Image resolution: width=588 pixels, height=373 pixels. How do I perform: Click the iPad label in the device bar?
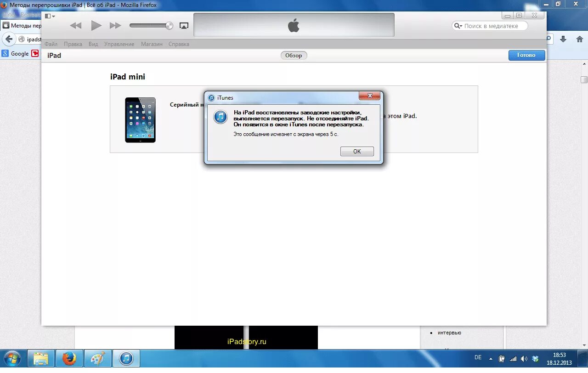(x=54, y=55)
